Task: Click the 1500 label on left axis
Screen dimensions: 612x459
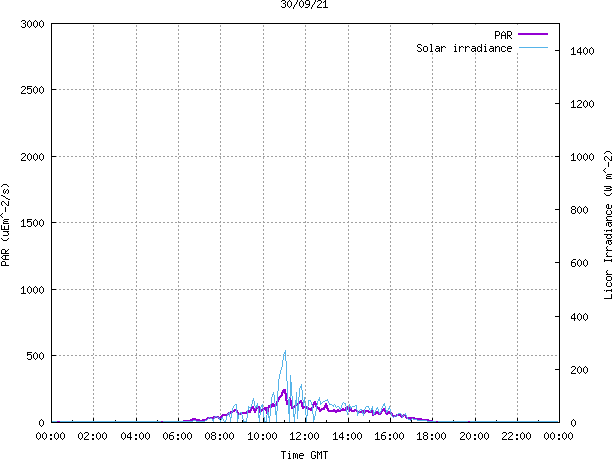Action: (x=32, y=223)
